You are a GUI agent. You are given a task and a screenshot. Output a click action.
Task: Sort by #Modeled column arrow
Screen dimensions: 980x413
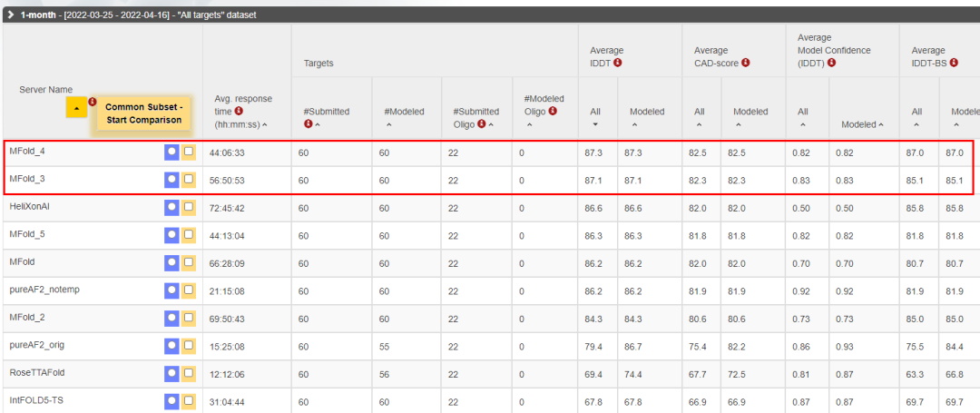point(388,124)
